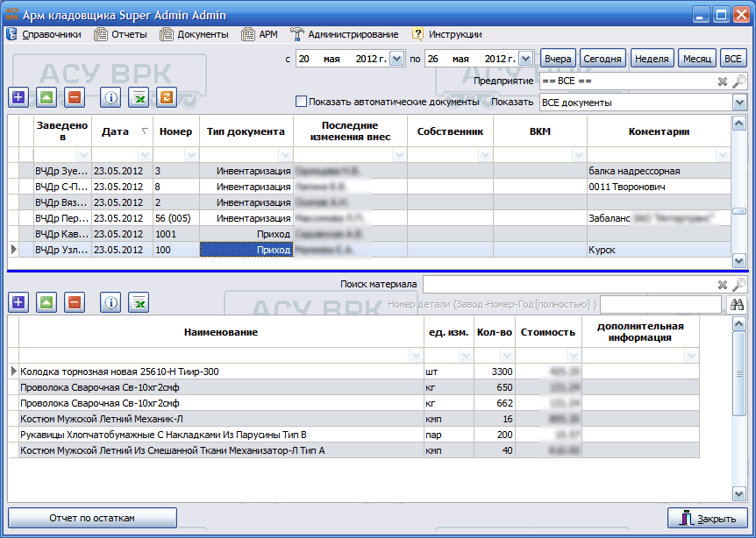
Task: Open the end date calendar dropdown
Action: tap(525, 59)
